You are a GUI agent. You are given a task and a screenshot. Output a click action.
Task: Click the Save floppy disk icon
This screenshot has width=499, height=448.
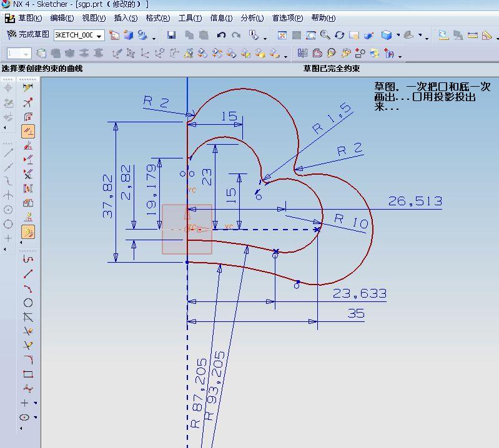172,35
